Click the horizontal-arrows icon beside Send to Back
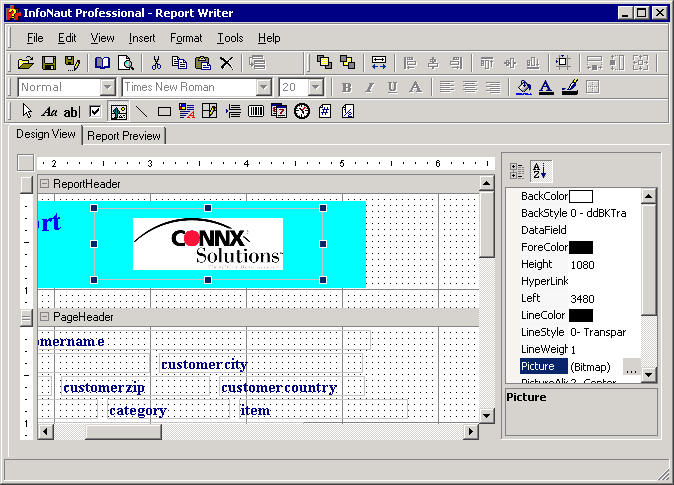The width and height of the screenshot is (674, 485). (379, 62)
